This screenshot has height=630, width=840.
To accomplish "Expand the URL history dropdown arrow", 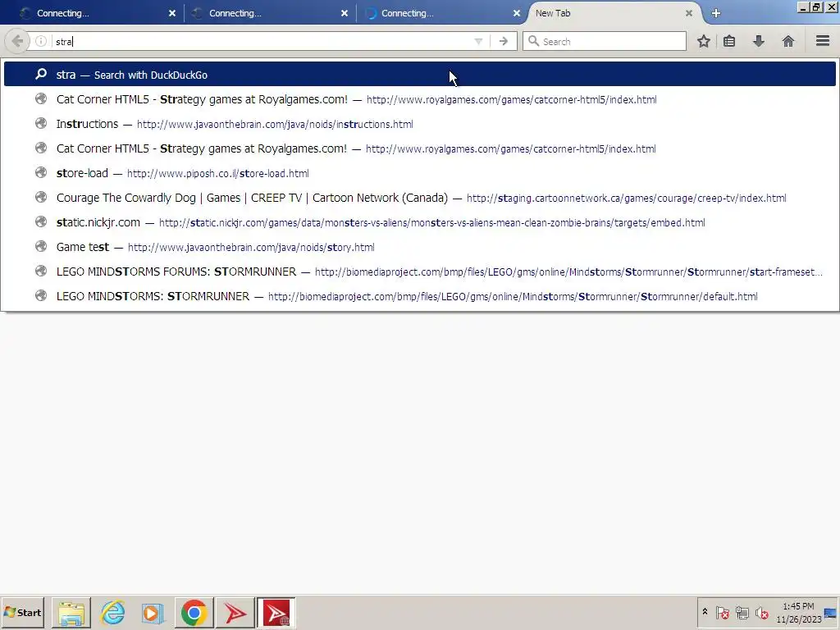I will coord(478,41).
